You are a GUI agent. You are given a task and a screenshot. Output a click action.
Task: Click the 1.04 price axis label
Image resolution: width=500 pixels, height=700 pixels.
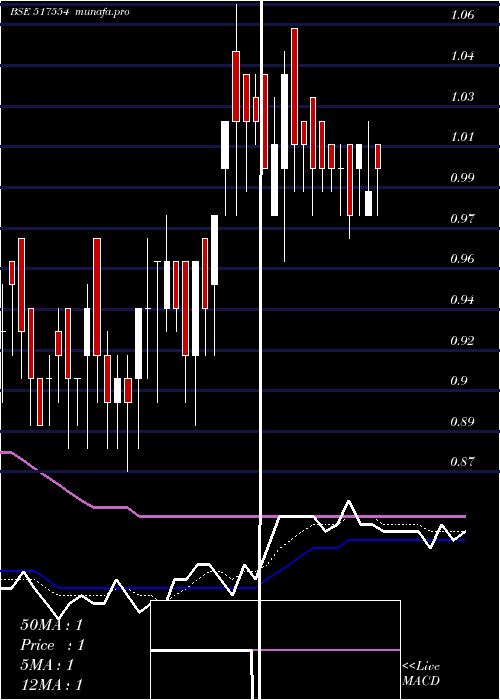462,56
